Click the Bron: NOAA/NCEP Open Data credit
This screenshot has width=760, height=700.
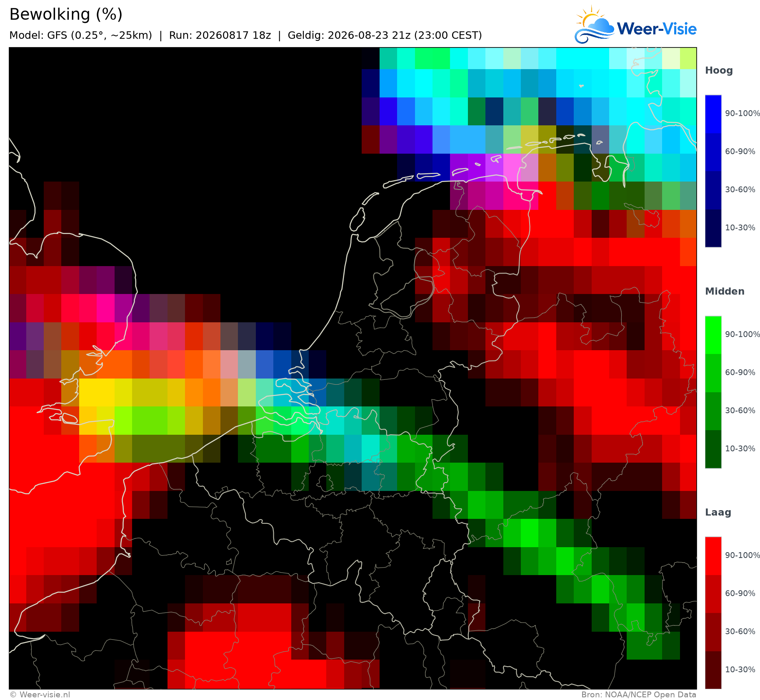click(639, 695)
